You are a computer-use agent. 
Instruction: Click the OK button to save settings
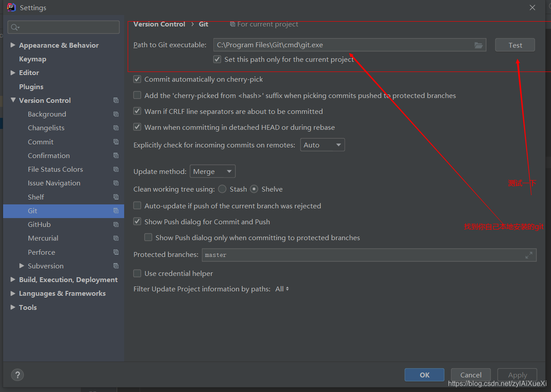pyautogui.click(x=424, y=374)
